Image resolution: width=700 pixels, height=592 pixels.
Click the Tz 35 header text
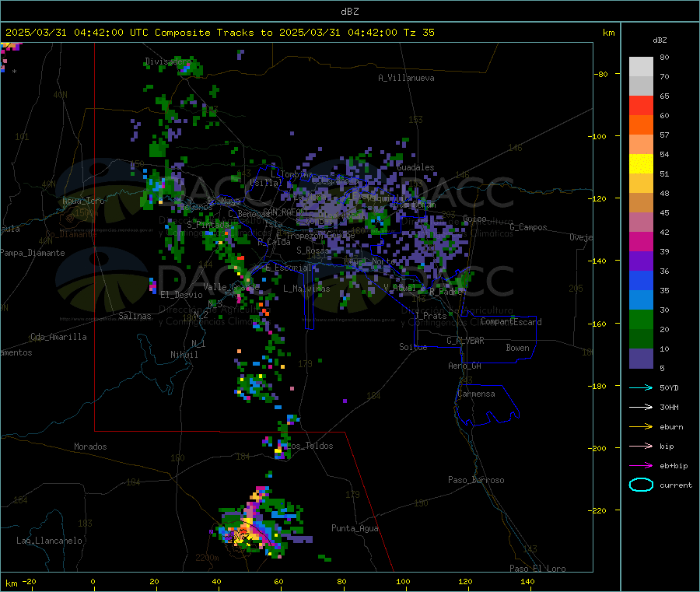[x=418, y=33]
